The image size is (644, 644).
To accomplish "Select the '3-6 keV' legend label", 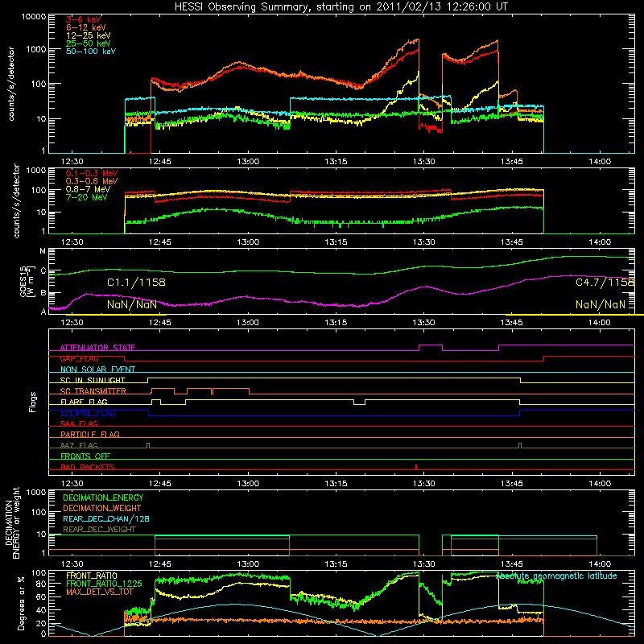I will click(x=84, y=19).
